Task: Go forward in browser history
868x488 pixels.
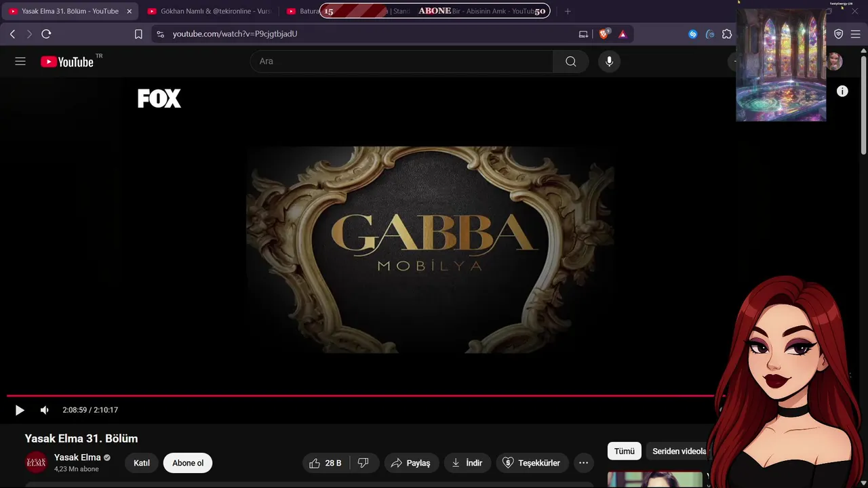Action: click(29, 34)
